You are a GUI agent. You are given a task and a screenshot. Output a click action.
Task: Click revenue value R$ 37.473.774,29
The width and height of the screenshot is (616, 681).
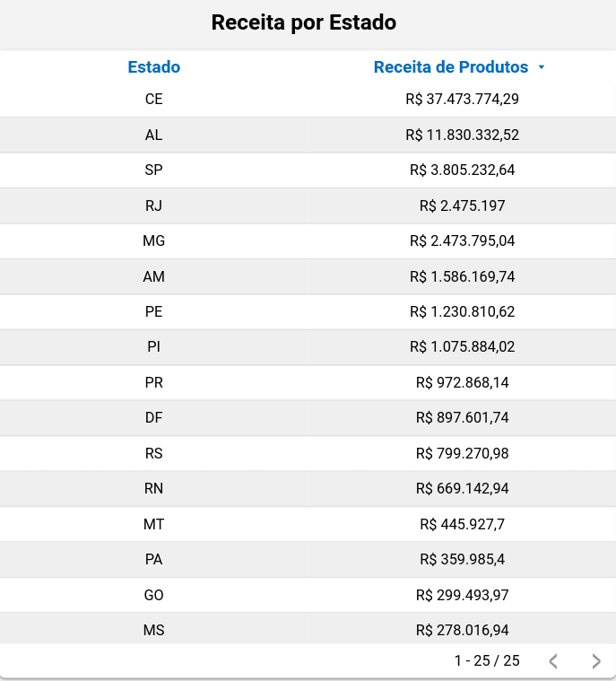click(x=462, y=100)
